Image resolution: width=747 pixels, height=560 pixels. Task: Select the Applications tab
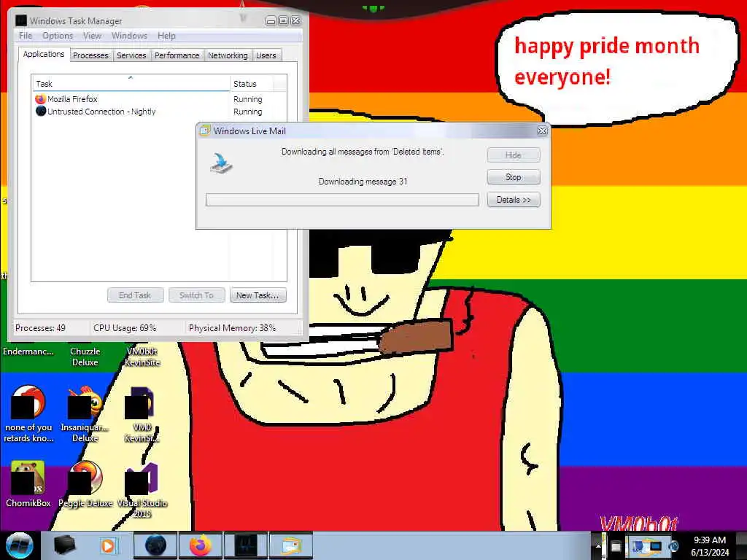(x=44, y=54)
